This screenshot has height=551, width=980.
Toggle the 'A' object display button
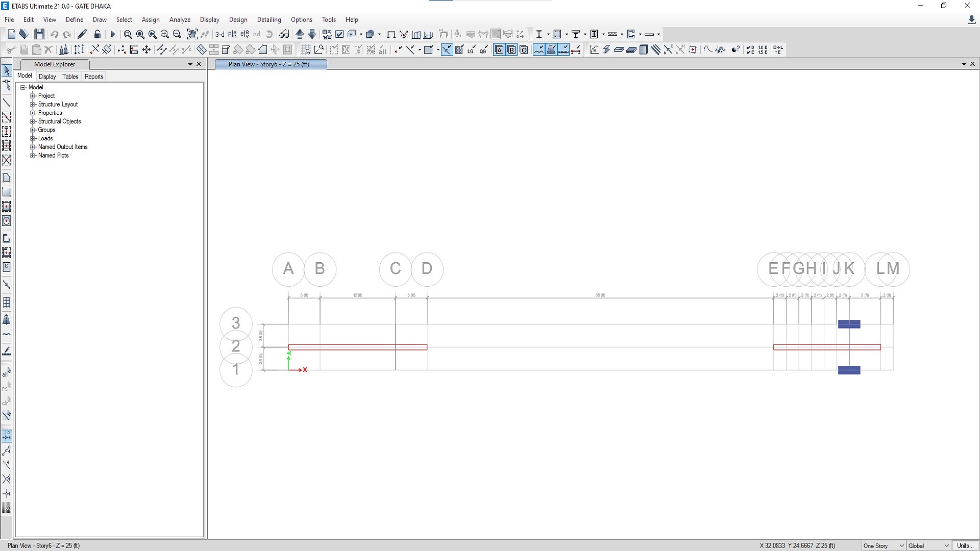click(x=499, y=49)
